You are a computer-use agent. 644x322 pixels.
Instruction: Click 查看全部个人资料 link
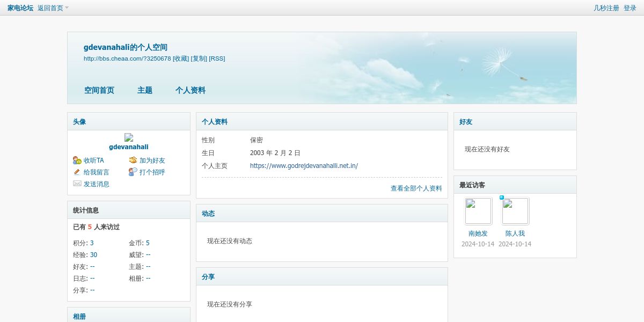[416, 188]
